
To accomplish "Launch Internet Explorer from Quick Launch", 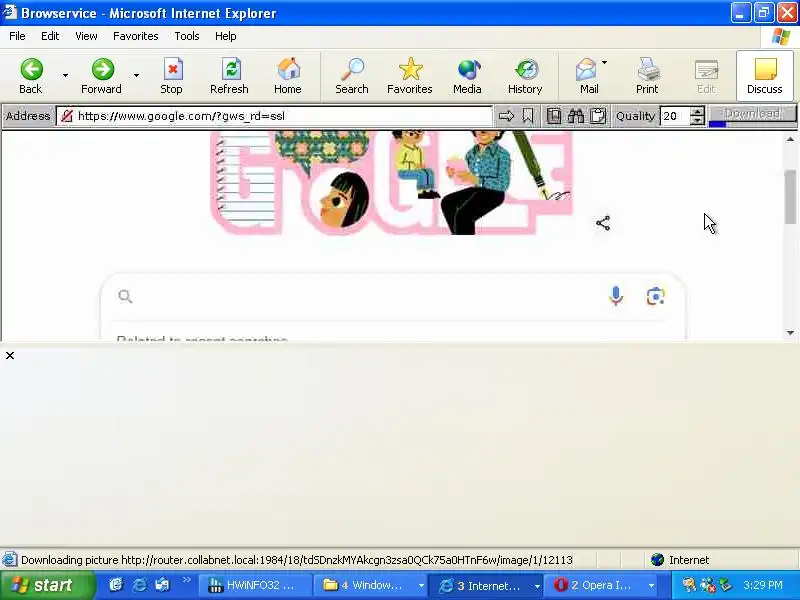I will click(x=139, y=585).
